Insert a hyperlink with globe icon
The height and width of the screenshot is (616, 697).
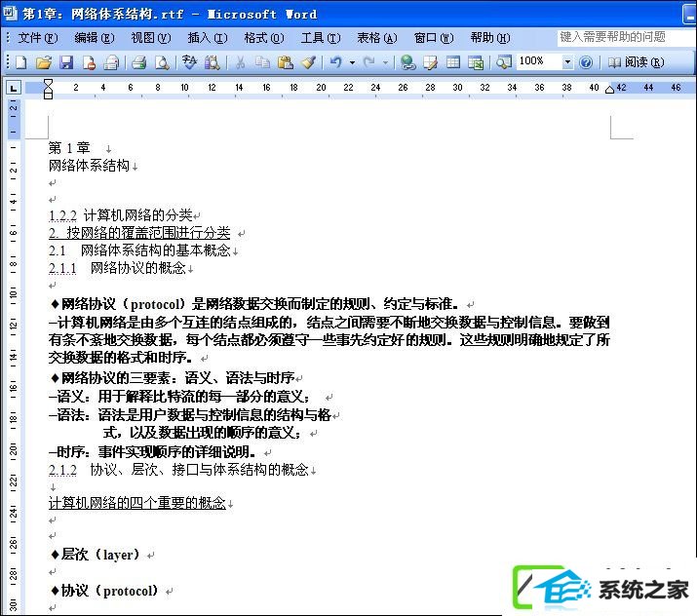coord(407,62)
